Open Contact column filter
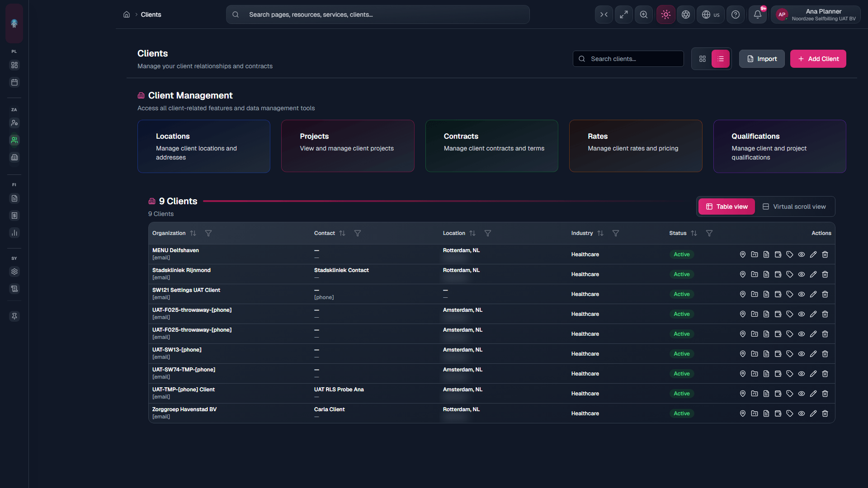 tap(358, 233)
